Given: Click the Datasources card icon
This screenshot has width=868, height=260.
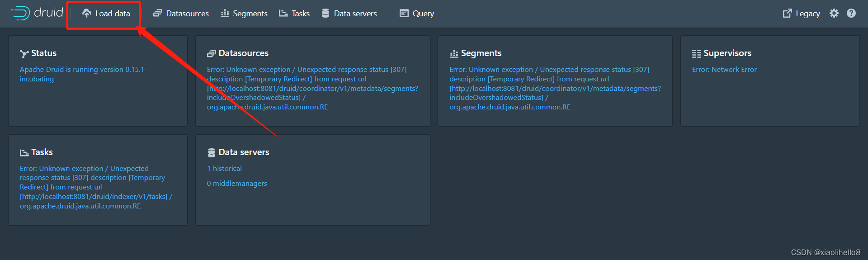Looking at the screenshot, I should 211,54.
